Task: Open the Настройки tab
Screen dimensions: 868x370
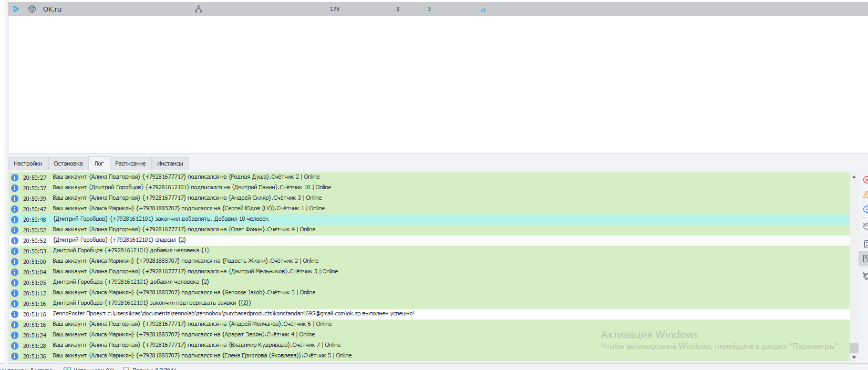Action: click(x=28, y=163)
